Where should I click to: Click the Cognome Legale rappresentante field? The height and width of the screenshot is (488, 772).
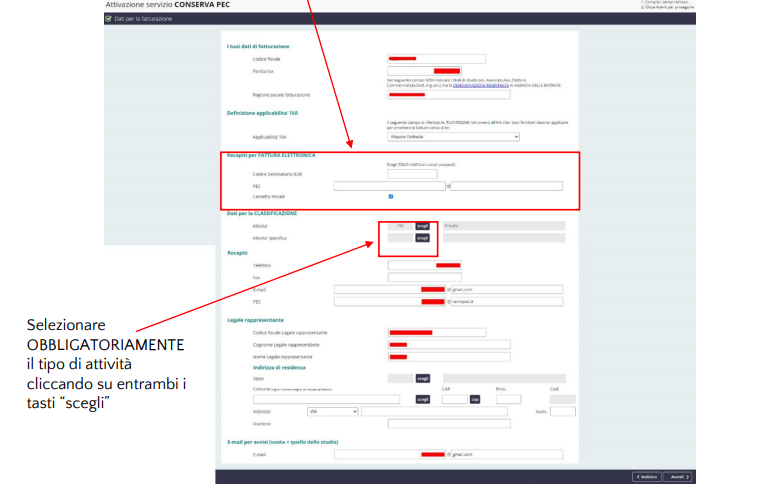click(449, 345)
